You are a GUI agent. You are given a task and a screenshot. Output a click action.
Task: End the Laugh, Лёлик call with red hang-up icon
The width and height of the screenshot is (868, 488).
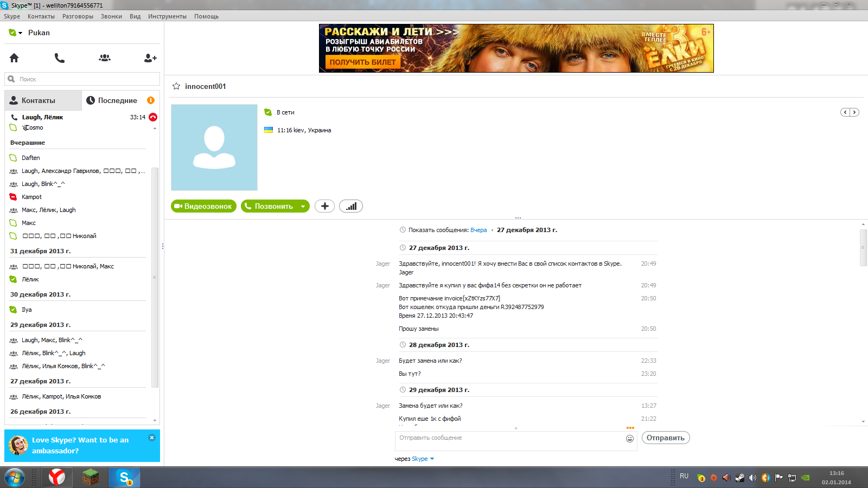tap(153, 117)
